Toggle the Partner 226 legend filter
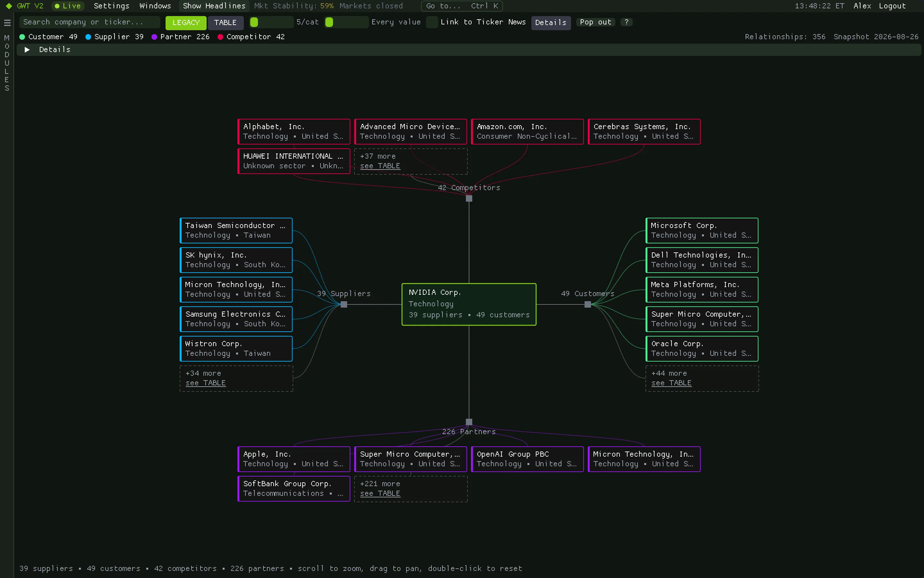Screen dimensions: 924x578 (x=181, y=37)
